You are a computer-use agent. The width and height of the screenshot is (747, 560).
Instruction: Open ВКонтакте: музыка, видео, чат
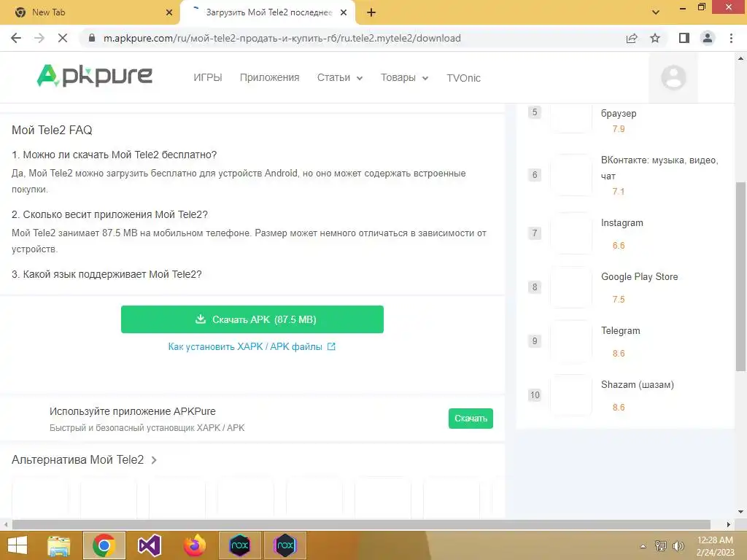pyautogui.click(x=659, y=168)
